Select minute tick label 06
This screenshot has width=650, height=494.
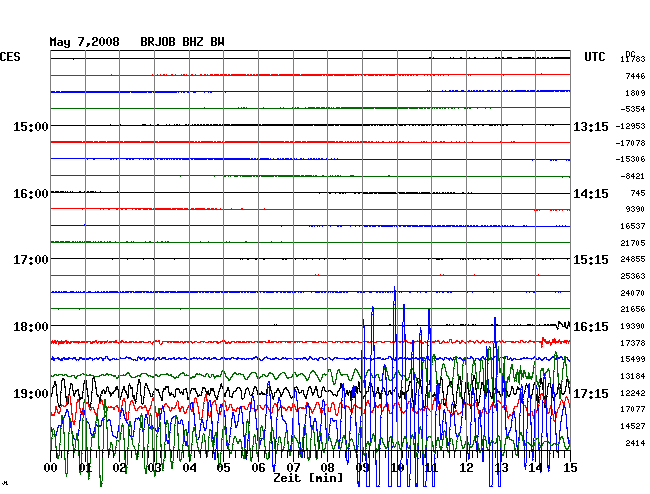coord(258,468)
